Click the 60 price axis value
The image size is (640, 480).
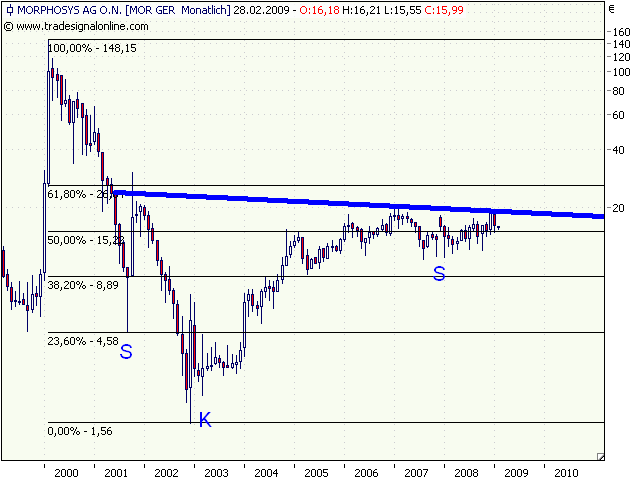[619, 115]
